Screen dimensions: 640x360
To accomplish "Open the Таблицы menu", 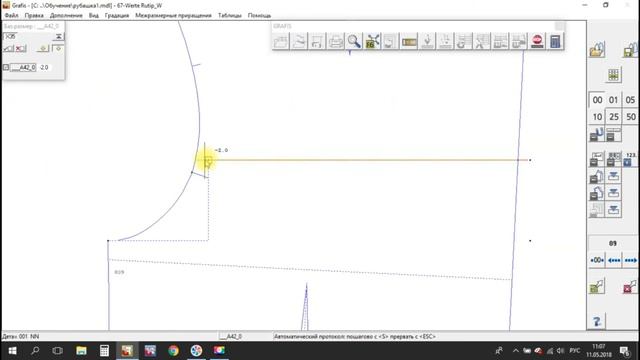I will (229, 16).
